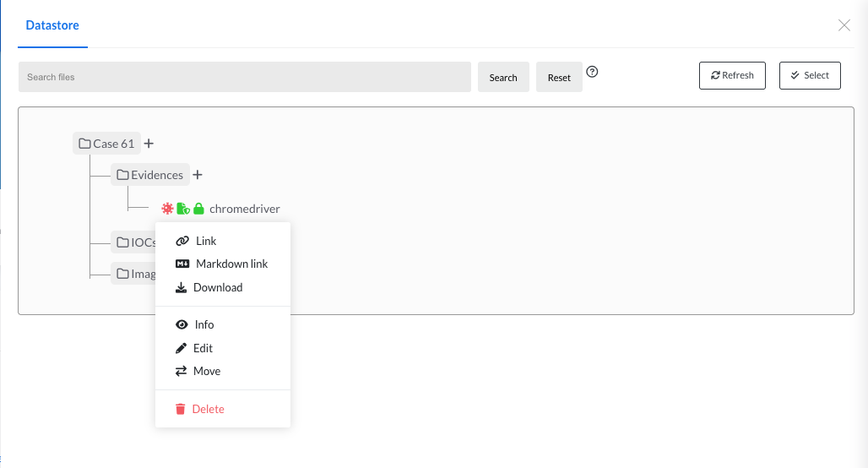Choose Link from the context menu
The image size is (868, 468).
(206, 241)
